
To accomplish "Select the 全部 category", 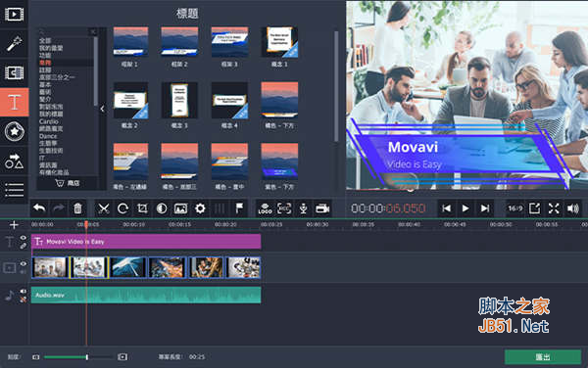I will click(x=45, y=40).
